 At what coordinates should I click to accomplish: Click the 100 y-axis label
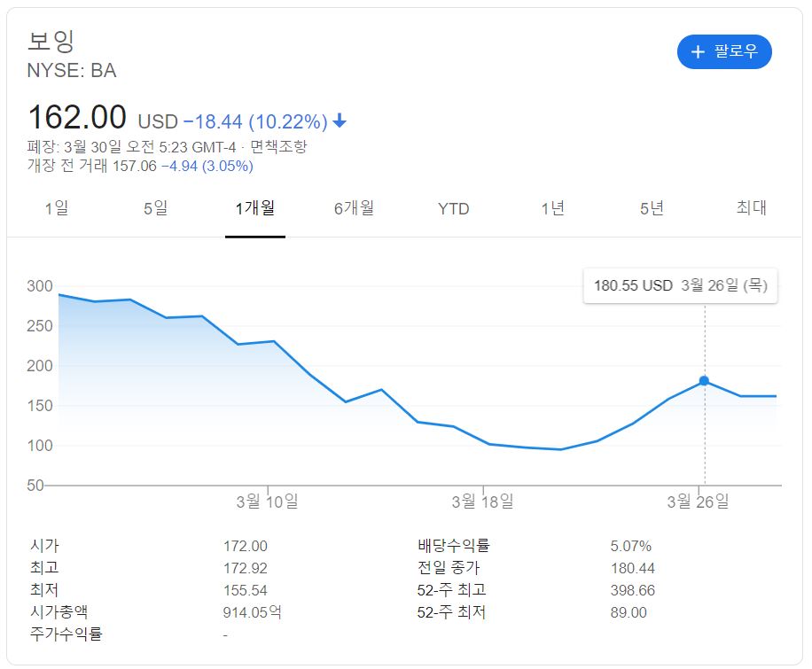point(40,446)
